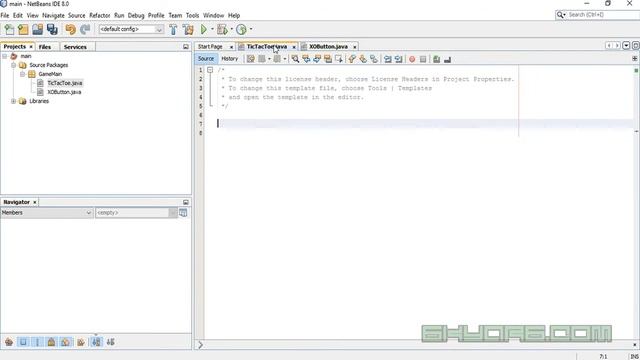The height and width of the screenshot is (360, 640).
Task: Collapse the comment fold on line 1
Action: pos(210,70)
